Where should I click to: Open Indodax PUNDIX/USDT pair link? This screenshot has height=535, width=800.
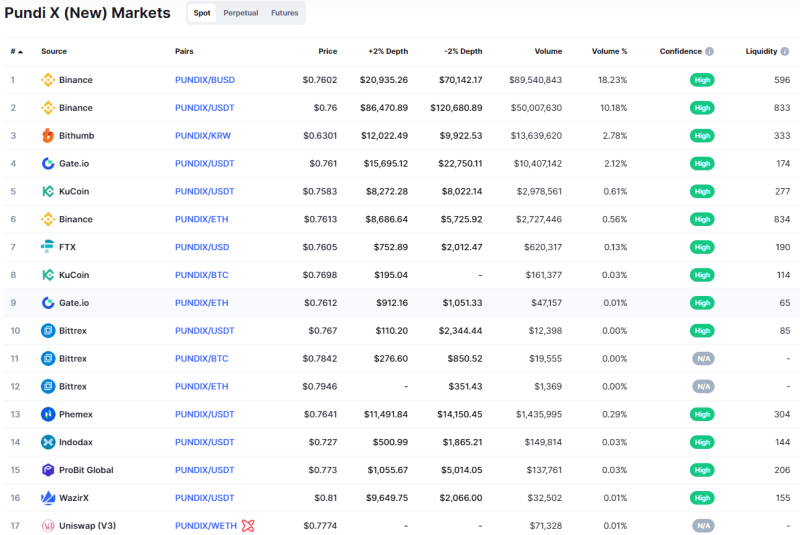(205, 442)
